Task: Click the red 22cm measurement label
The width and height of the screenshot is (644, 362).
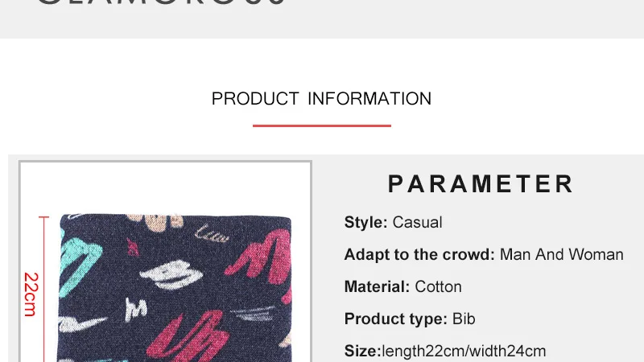Action: tap(31, 294)
